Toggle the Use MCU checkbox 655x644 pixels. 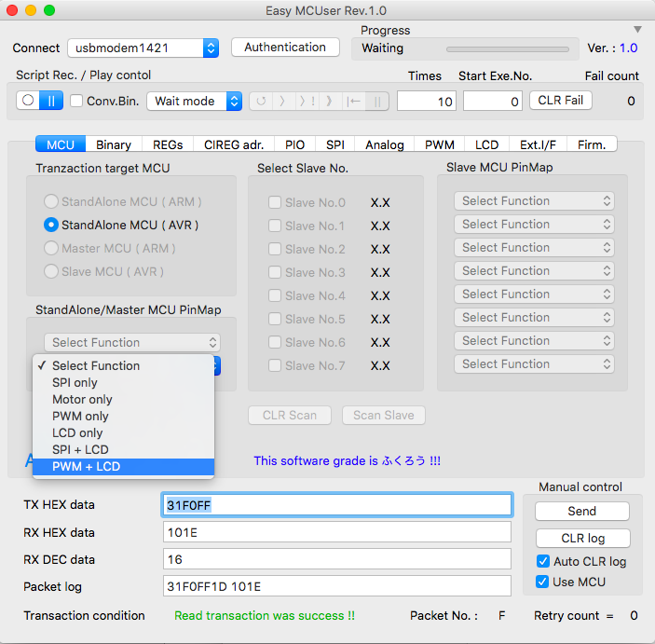pyautogui.click(x=543, y=582)
